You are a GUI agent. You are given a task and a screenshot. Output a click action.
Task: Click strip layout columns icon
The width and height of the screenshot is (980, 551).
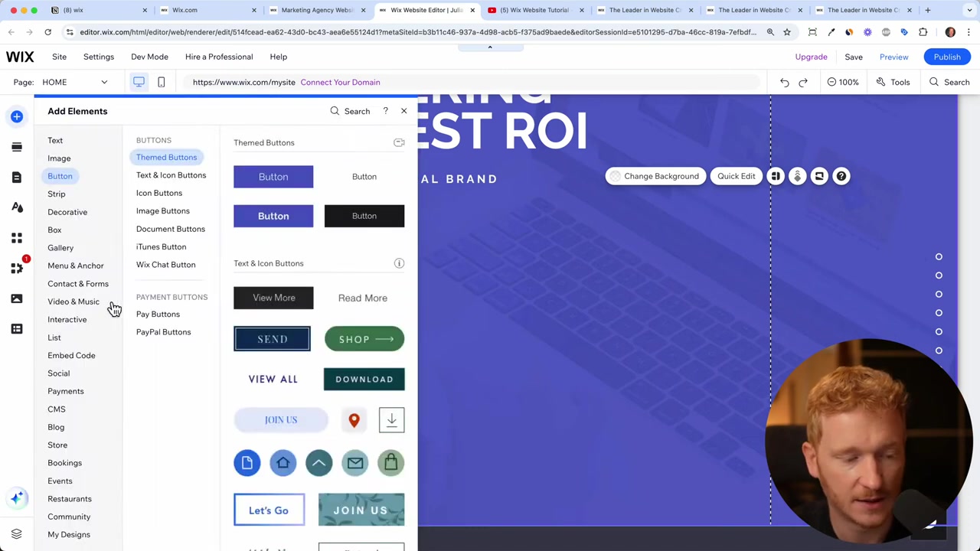776,176
